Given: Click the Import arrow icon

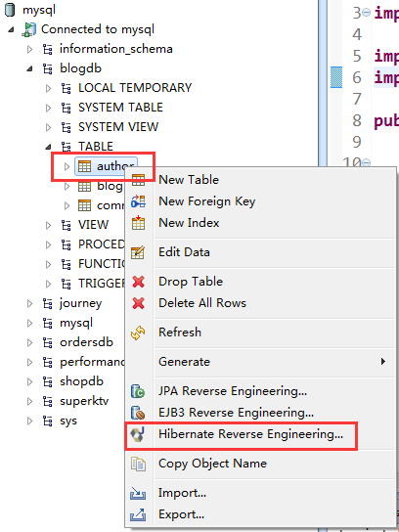Looking at the screenshot, I should [x=138, y=493].
